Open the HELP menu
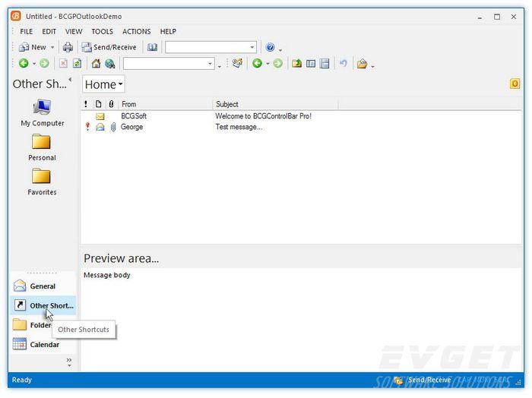This screenshot has height=398, width=532. point(168,32)
